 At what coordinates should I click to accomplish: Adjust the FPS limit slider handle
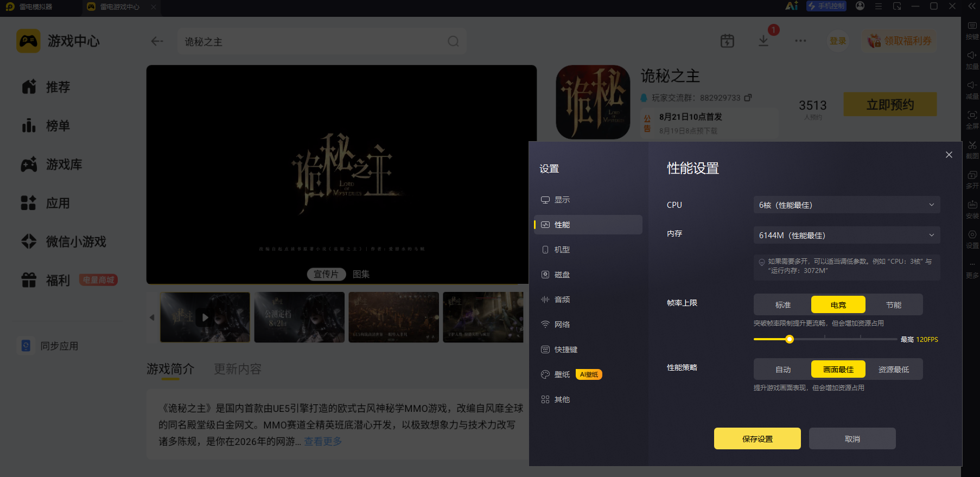[790, 339]
